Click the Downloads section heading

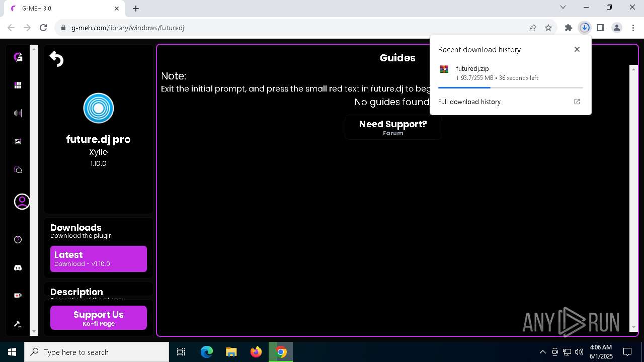coord(76,228)
